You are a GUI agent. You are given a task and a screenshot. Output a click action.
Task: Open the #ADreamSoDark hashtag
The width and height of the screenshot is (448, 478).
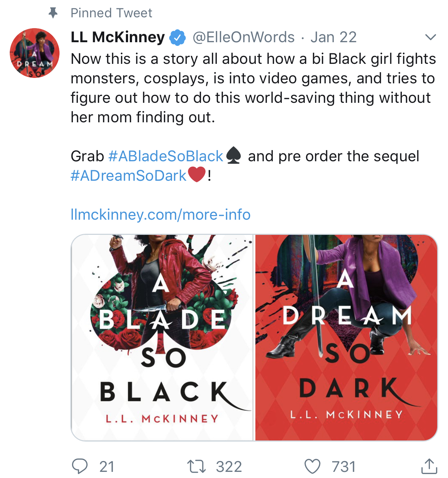tap(128, 176)
